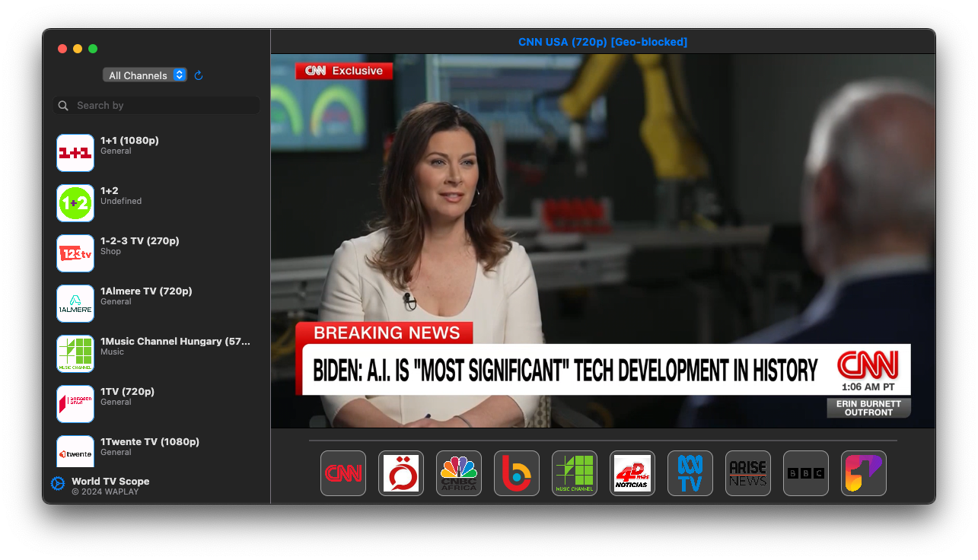Open settings gear next to World TV Scope
Image resolution: width=978 pixels, height=560 pixels.
click(x=58, y=483)
